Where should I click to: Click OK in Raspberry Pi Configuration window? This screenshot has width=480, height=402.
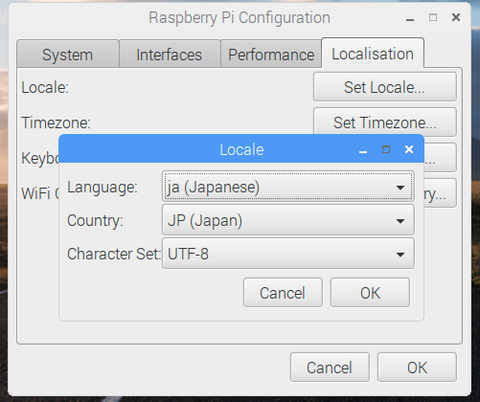pyautogui.click(x=417, y=367)
